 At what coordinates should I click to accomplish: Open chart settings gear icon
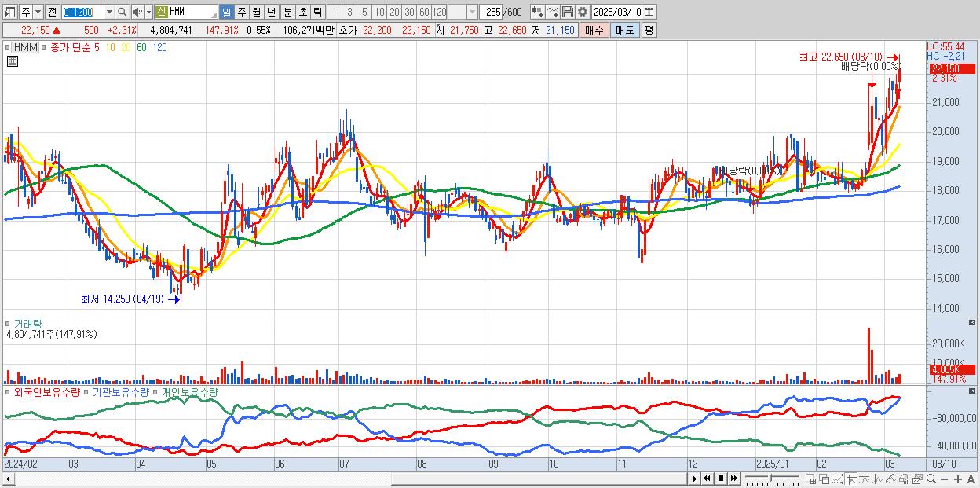pyautogui.click(x=582, y=12)
